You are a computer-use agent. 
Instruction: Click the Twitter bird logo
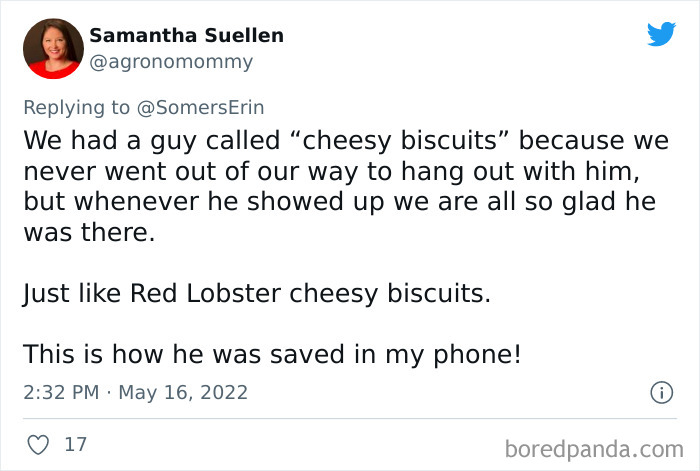(661, 33)
